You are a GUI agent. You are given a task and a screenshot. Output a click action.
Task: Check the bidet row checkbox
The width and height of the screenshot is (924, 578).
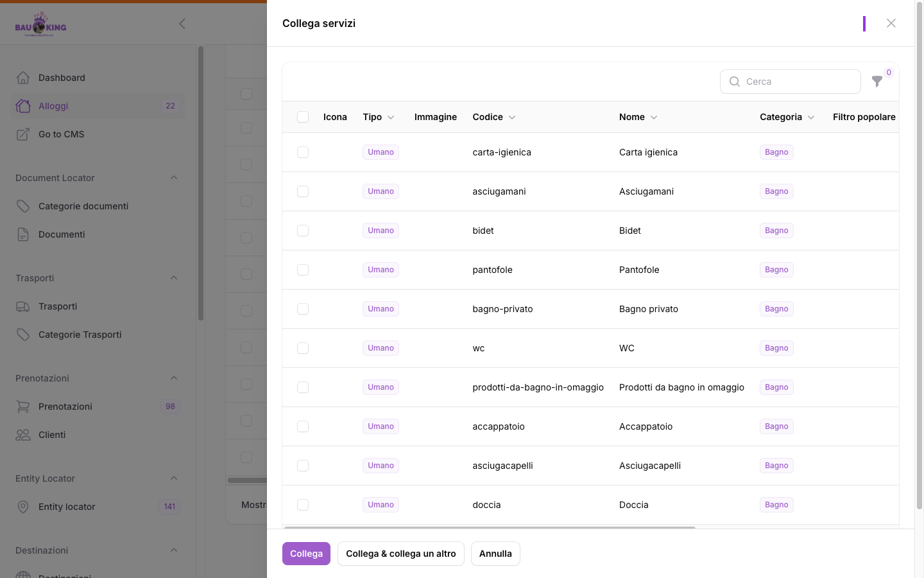click(303, 231)
